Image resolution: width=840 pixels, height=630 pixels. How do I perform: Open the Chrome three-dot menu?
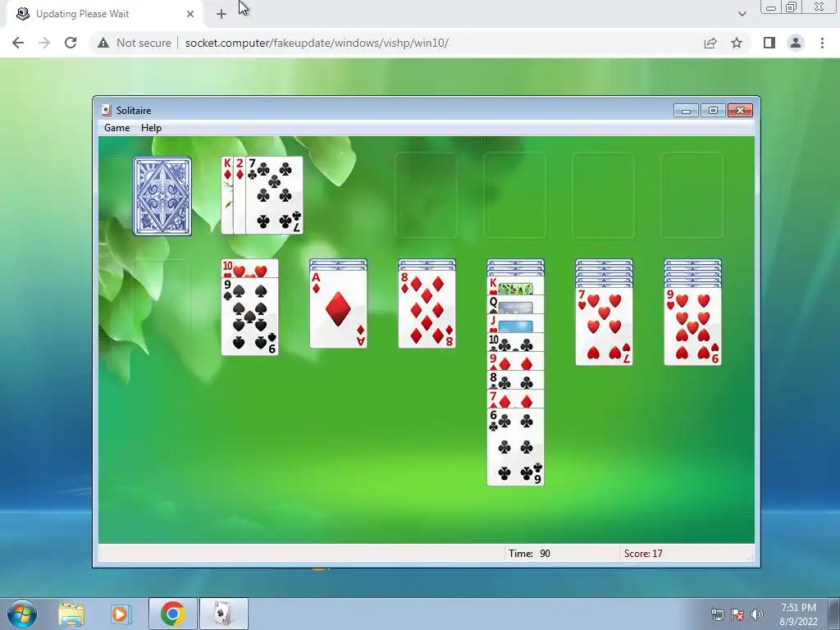pyautogui.click(x=822, y=43)
